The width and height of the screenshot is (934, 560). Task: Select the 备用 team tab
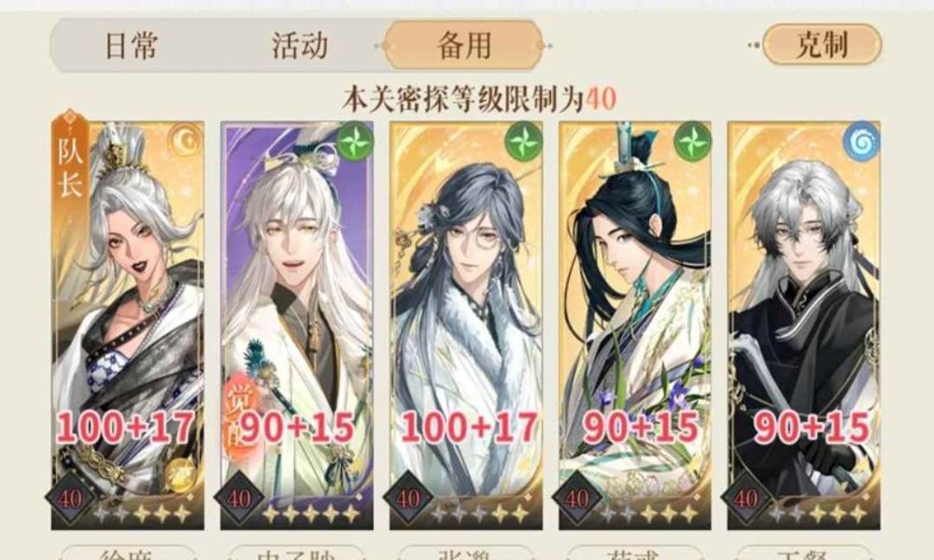click(463, 45)
